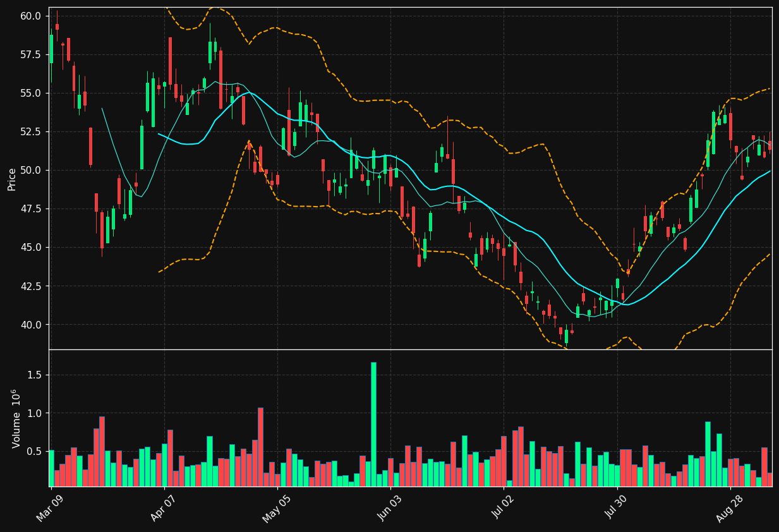
Task: Select the 1.0 volume tick label
Action: (35, 413)
